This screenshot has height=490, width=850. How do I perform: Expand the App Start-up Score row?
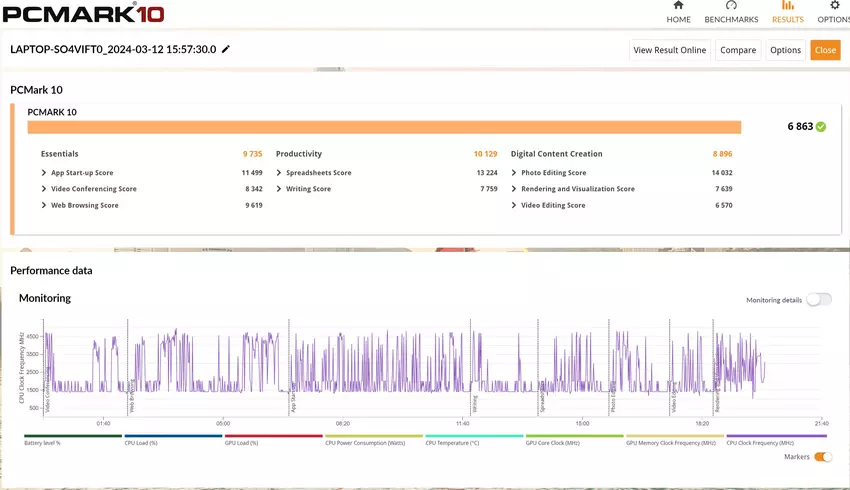43,173
